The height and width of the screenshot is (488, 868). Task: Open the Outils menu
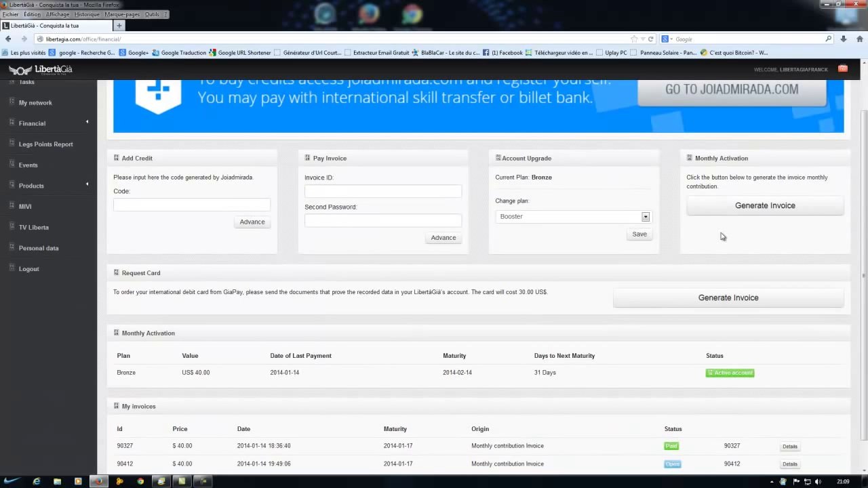coord(152,14)
